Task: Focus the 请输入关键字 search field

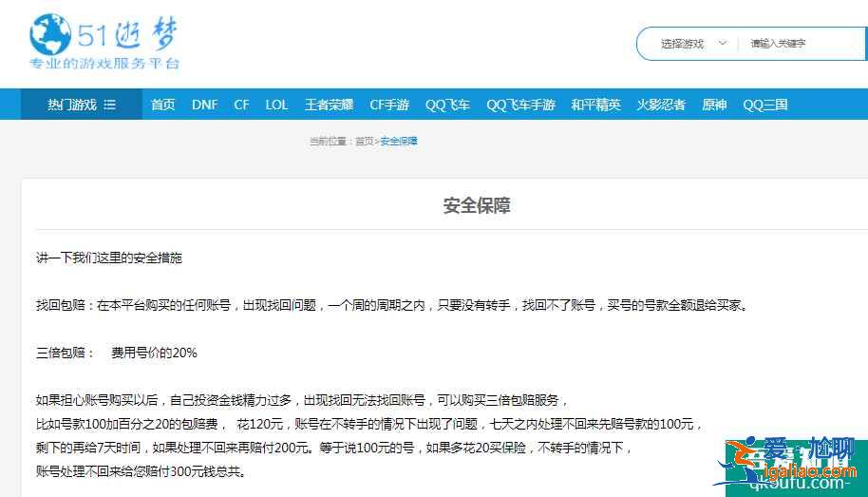Action: [x=802, y=43]
